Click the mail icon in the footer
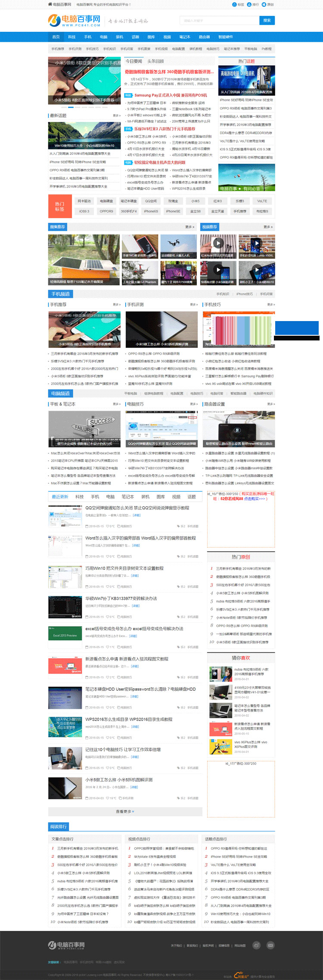This screenshot has height=980, width=323. 270,945
